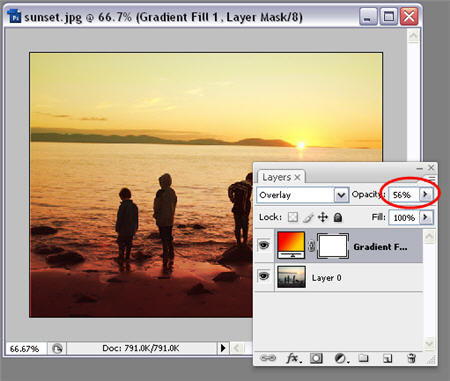Click the Delete Layer trash icon

(x=411, y=358)
